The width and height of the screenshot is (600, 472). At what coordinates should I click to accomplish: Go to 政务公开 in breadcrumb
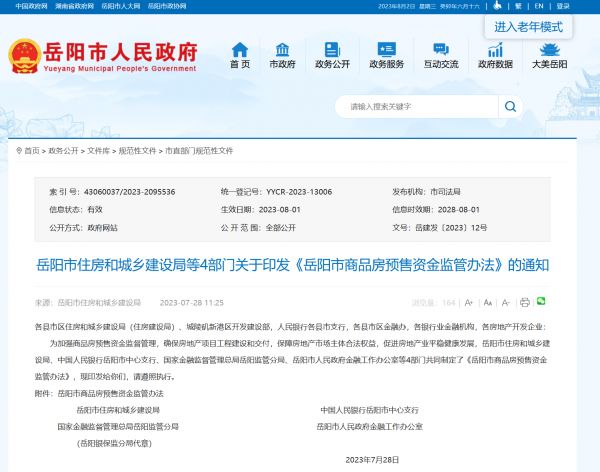pos(63,151)
